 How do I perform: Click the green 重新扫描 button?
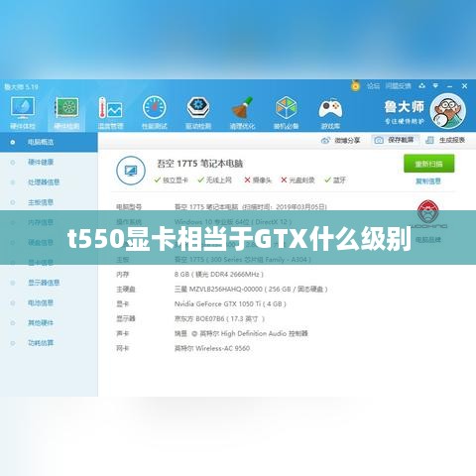(x=428, y=164)
